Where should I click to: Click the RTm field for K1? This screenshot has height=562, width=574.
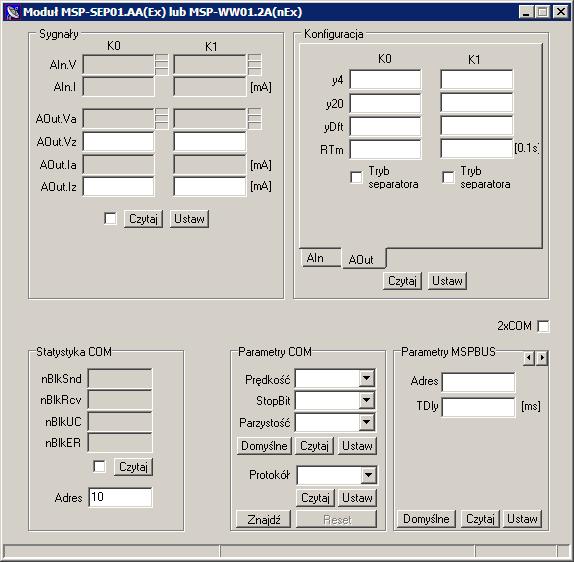click(x=476, y=149)
